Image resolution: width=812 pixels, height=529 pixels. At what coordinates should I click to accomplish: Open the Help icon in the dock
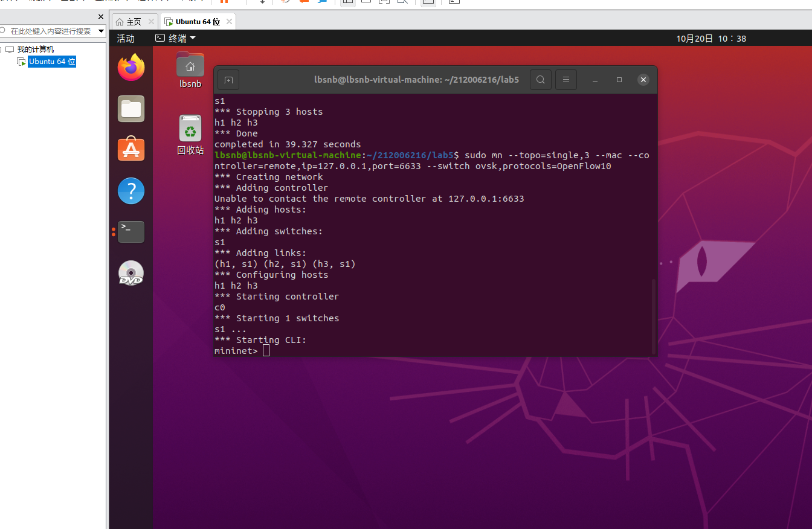click(x=131, y=191)
